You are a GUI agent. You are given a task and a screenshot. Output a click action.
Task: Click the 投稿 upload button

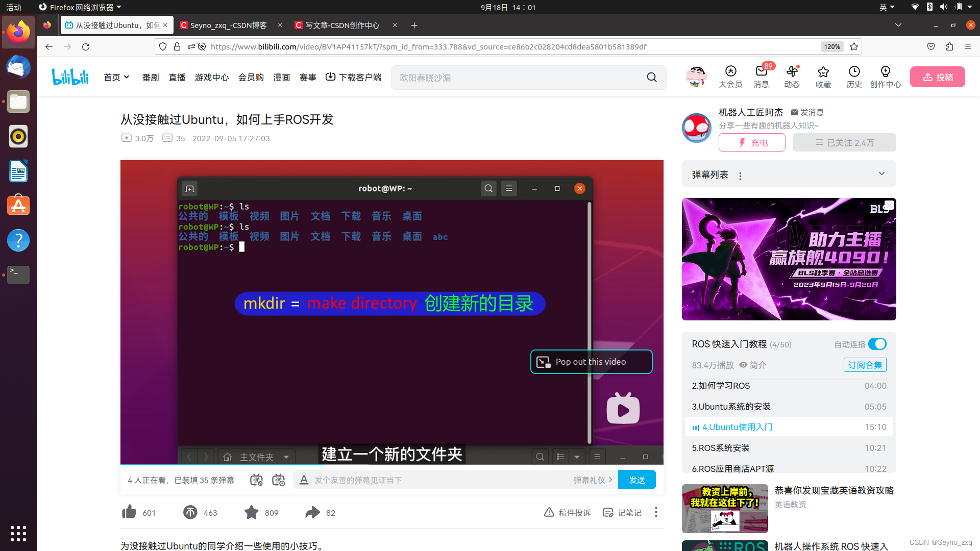tap(938, 77)
